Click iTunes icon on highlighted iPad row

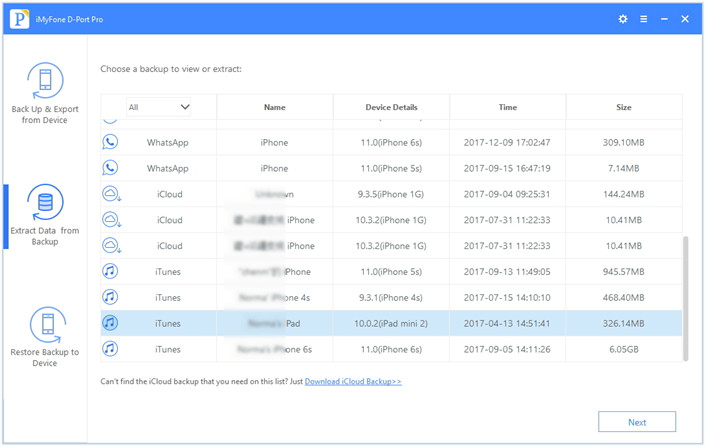(x=110, y=323)
